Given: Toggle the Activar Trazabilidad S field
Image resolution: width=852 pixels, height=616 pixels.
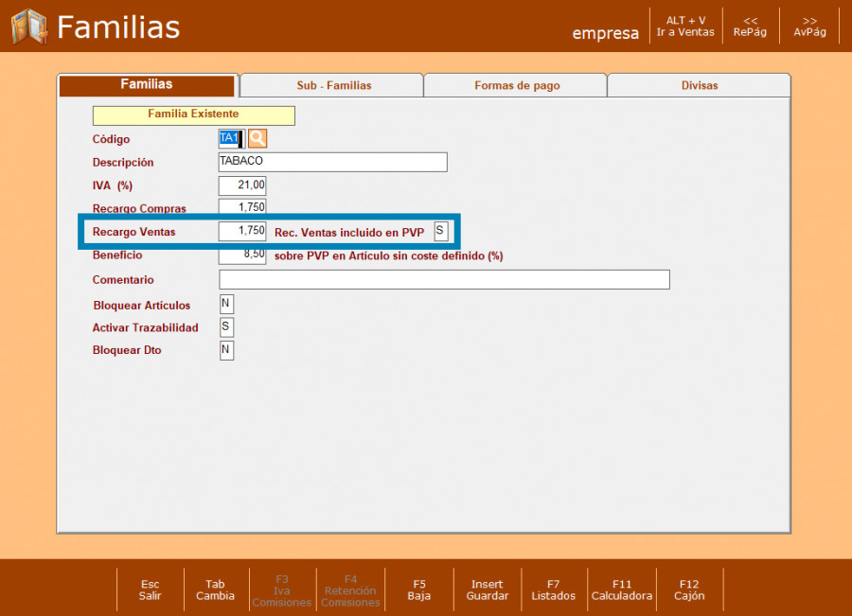Looking at the screenshot, I should coord(226,326).
